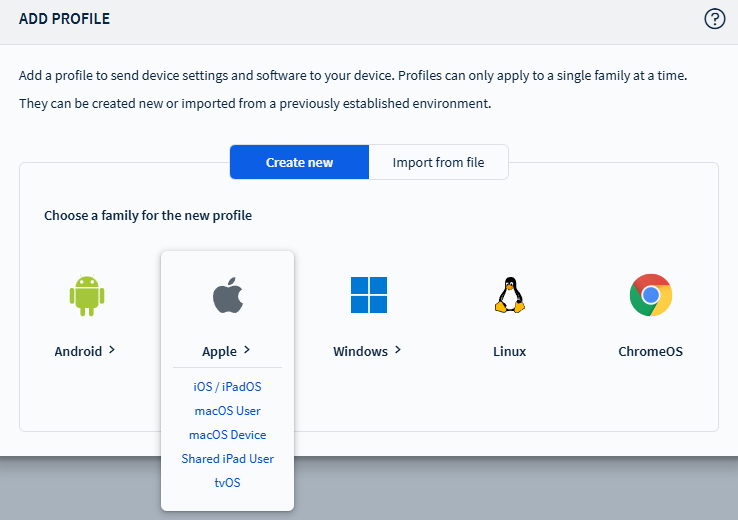
Task: Select iOS / iPadOS from Apple list
Action: pos(227,386)
